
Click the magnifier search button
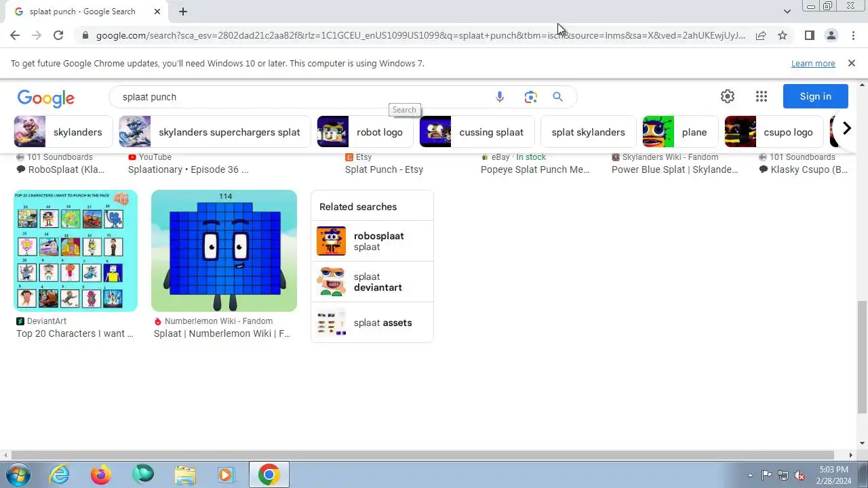[557, 97]
